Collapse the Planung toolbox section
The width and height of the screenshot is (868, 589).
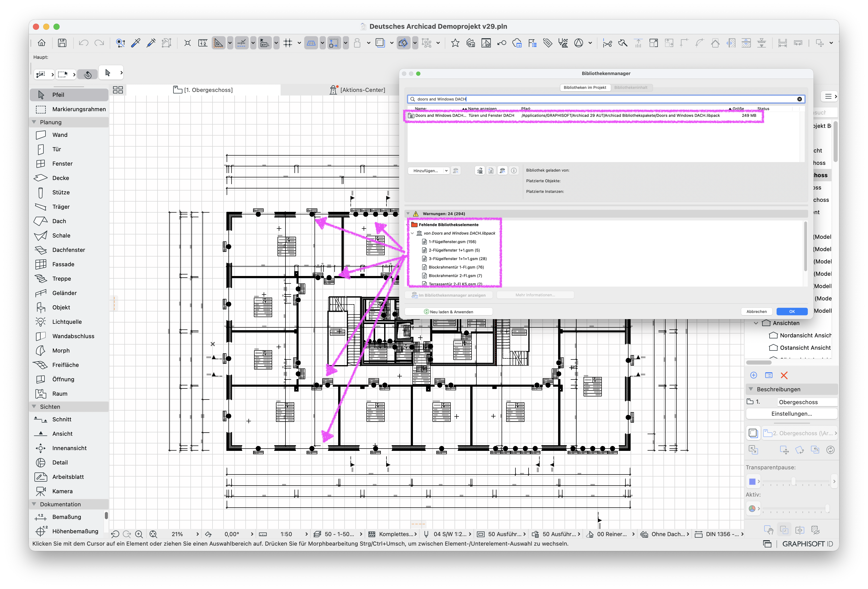[34, 122]
